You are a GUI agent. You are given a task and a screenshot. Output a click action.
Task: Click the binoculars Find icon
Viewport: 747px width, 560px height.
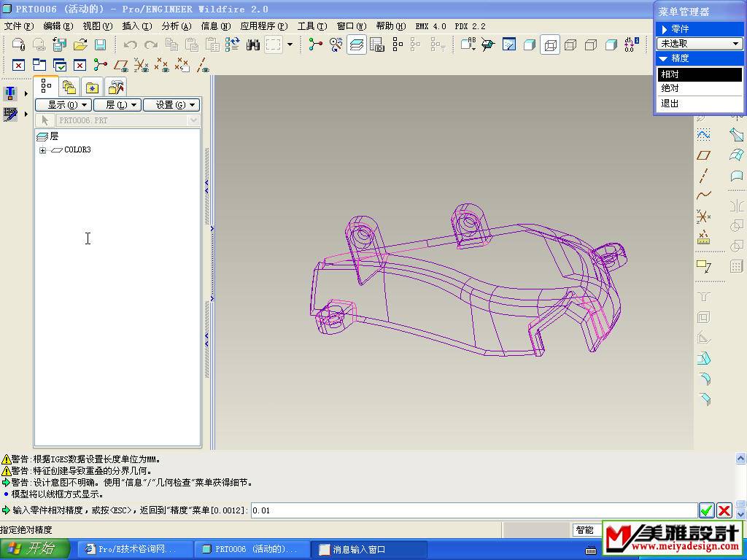pos(253,45)
